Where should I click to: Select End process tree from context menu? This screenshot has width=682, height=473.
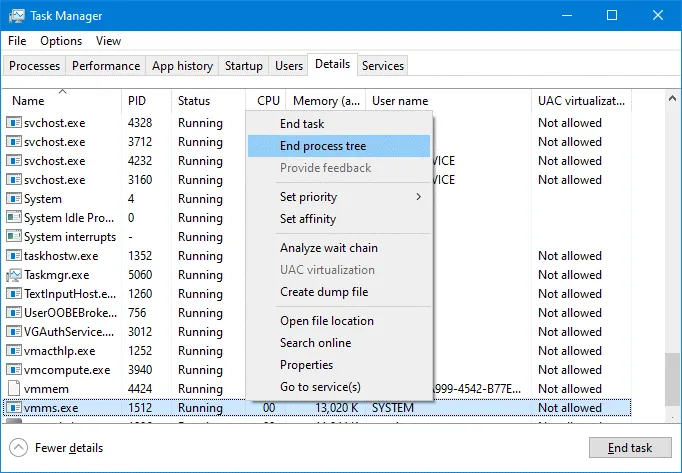click(323, 146)
